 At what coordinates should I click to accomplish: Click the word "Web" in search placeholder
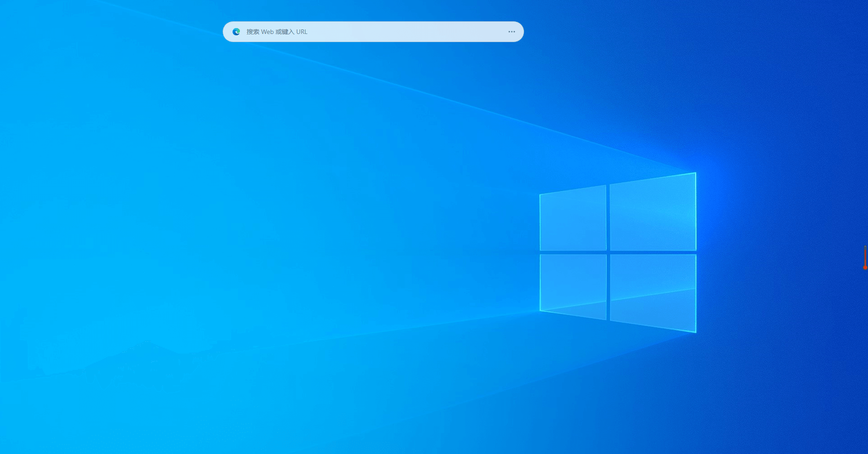click(267, 32)
